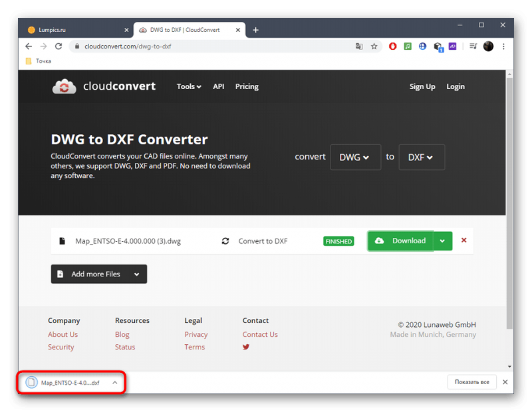
Task: Click the cloudconvert brand name
Action: pos(120,86)
